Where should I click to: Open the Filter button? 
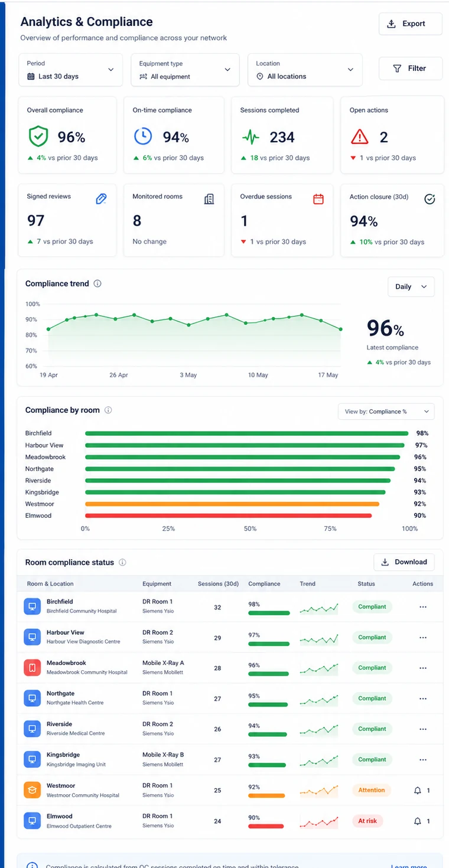click(410, 68)
